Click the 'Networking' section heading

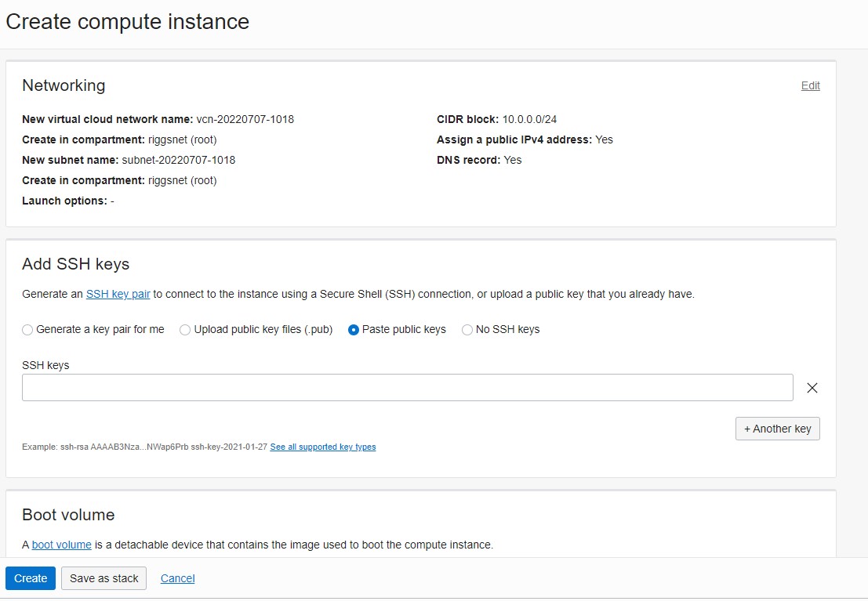(64, 85)
